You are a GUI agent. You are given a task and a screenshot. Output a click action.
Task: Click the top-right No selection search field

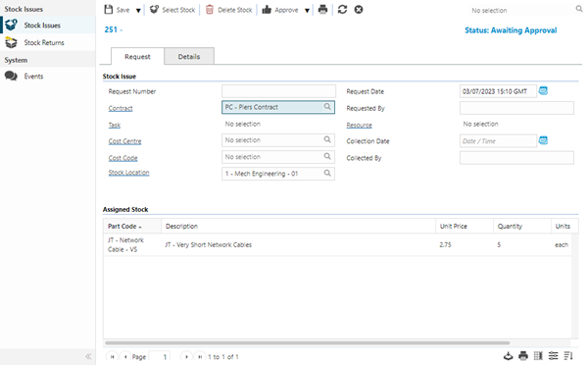[x=521, y=11]
